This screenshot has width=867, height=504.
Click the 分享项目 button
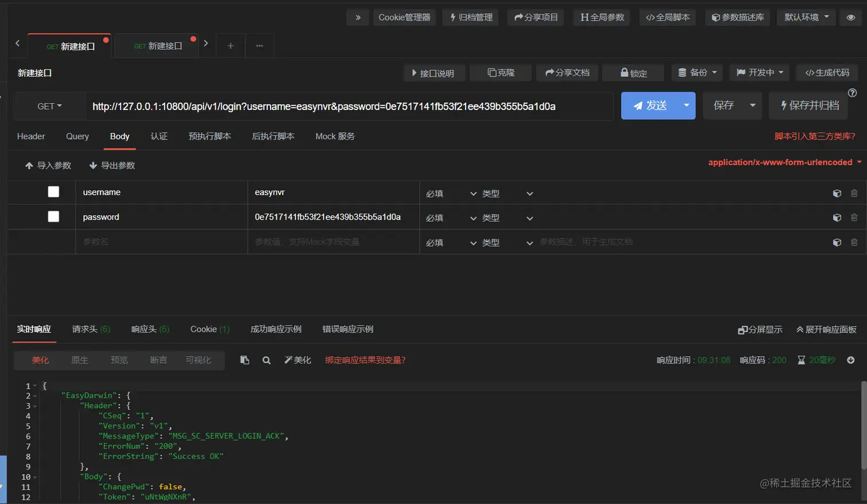click(536, 17)
